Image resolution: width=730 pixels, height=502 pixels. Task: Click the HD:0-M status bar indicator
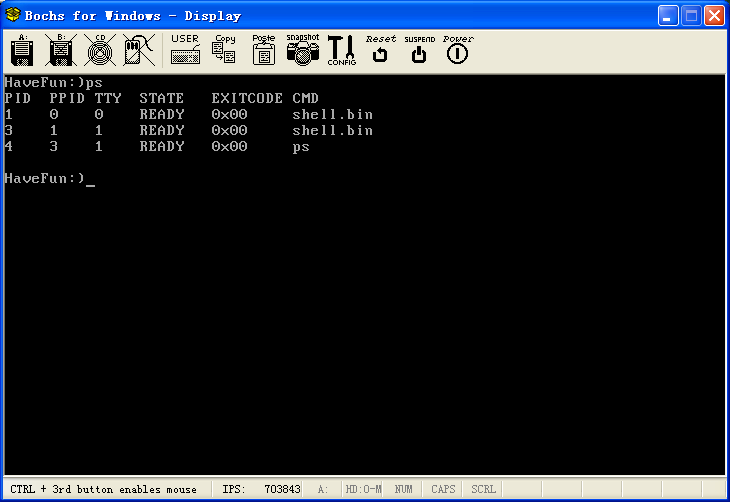pyautogui.click(x=363, y=489)
